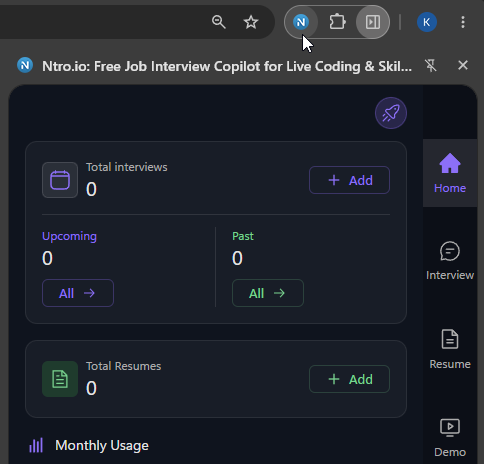
Task: Click the green Total Resumes document icon
Action: pos(60,379)
